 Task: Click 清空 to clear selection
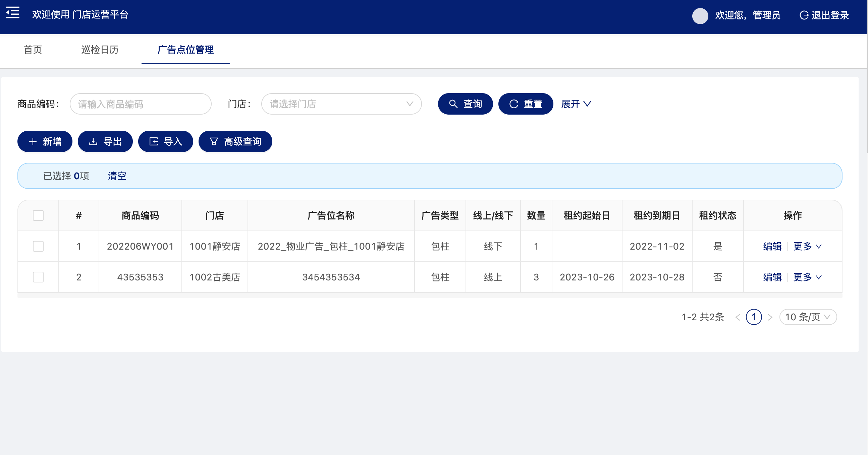(x=117, y=176)
